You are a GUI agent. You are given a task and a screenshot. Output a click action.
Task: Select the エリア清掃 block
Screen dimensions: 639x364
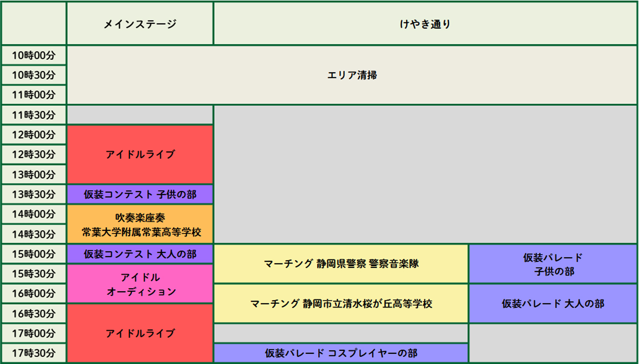point(352,75)
